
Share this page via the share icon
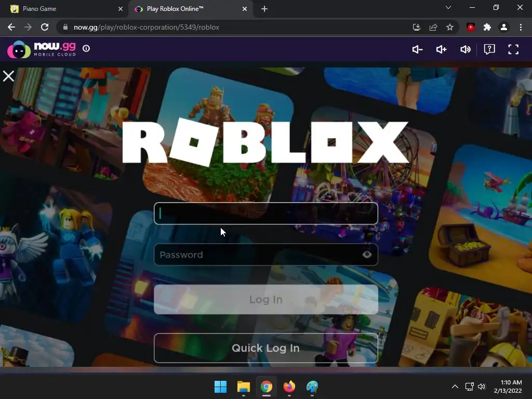(433, 27)
